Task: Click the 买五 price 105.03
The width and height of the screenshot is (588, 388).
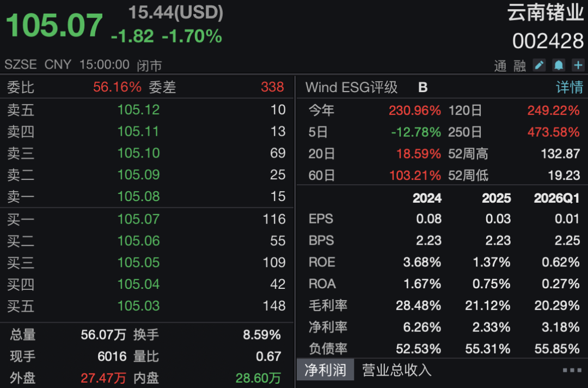Action: pos(138,306)
